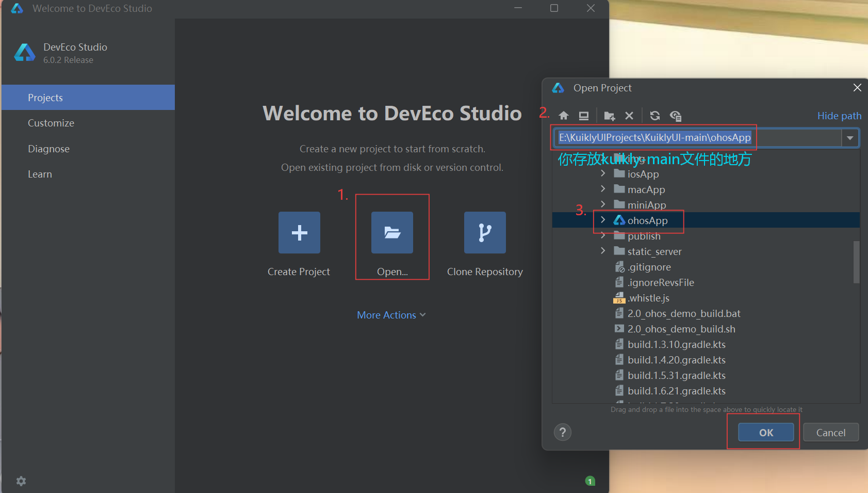
Task: Expand the More Actions dropdown
Action: (391, 315)
